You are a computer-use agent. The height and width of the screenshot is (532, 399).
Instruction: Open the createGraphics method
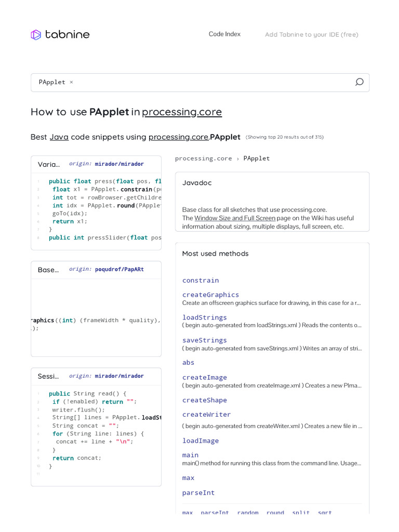point(210,295)
